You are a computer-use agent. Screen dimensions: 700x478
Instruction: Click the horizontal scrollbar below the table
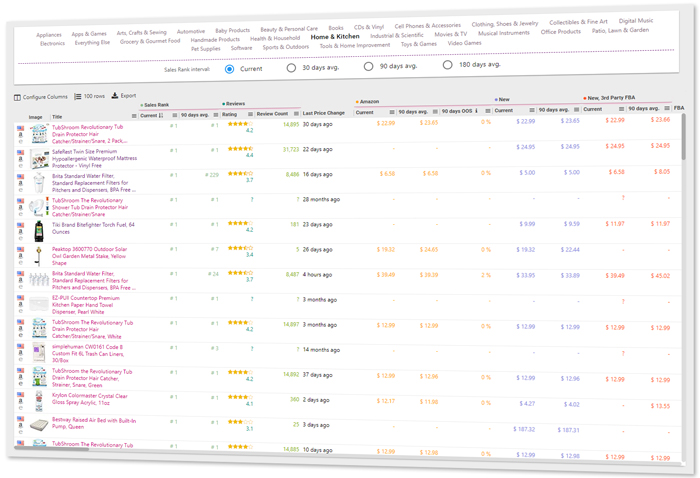click(51, 448)
